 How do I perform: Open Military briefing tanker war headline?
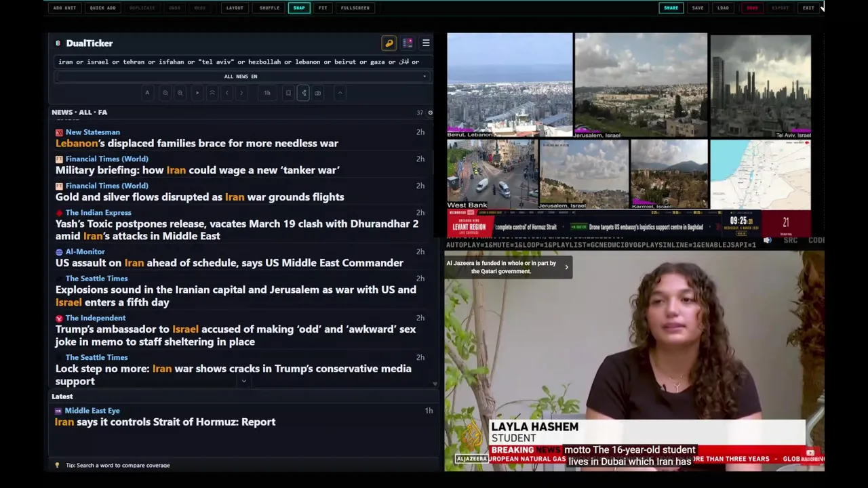197,170
